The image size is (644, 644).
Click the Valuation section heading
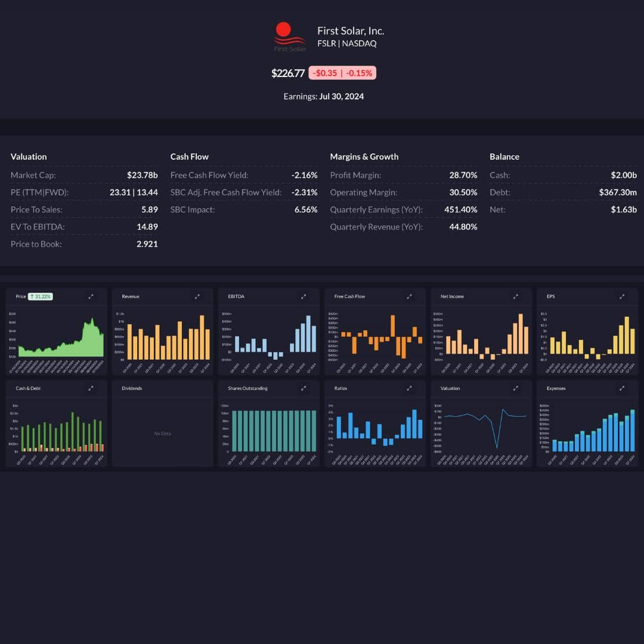click(29, 156)
